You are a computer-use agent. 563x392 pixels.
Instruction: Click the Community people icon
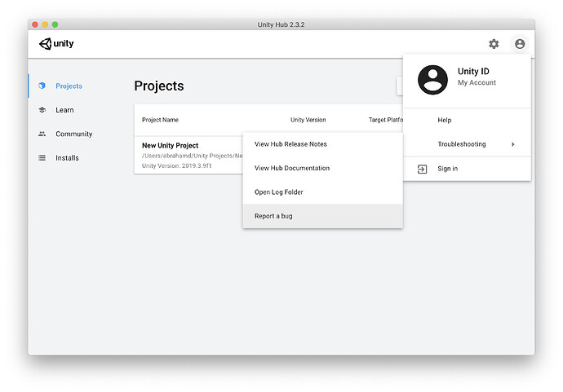pos(42,134)
